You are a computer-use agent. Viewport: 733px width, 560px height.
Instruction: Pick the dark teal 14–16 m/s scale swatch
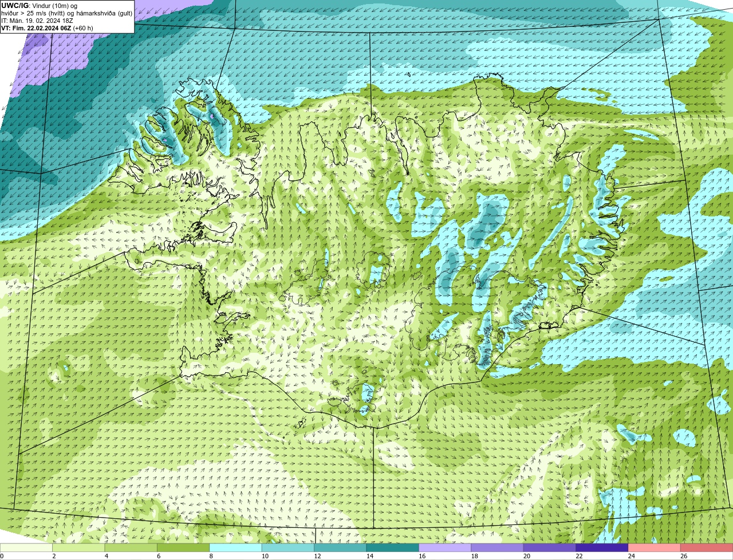[393, 548]
